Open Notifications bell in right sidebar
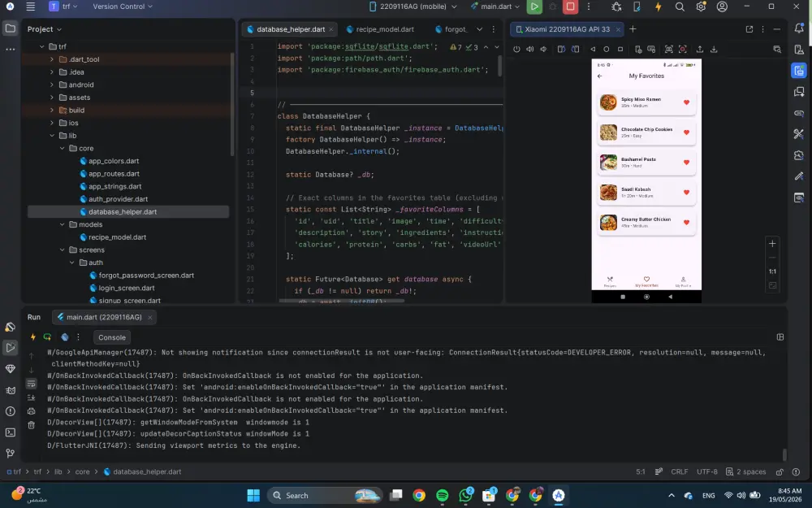The image size is (812, 508). pos(798,29)
